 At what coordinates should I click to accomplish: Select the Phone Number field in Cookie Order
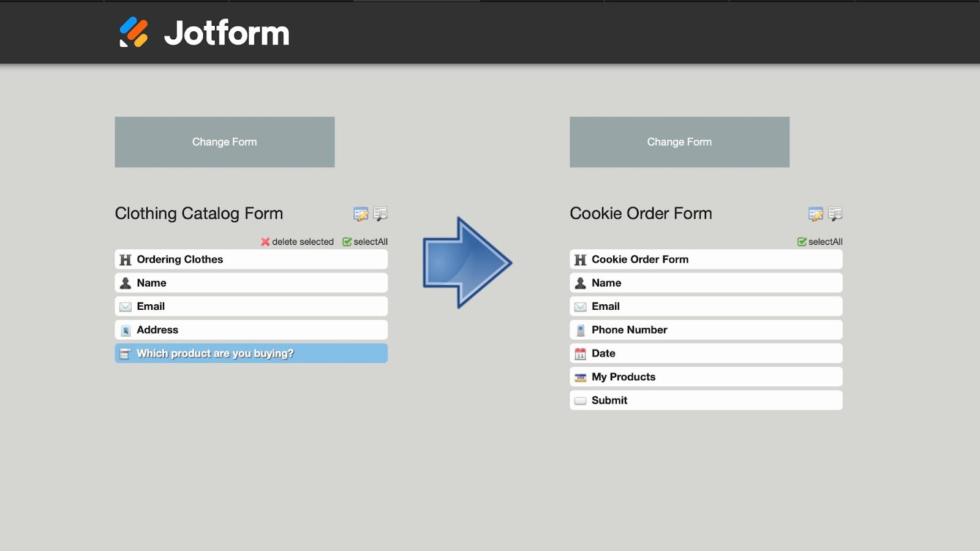point(706,330)
